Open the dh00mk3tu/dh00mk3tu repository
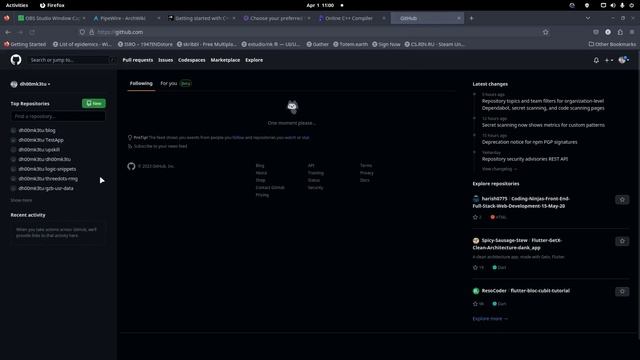 coord(44,159)
